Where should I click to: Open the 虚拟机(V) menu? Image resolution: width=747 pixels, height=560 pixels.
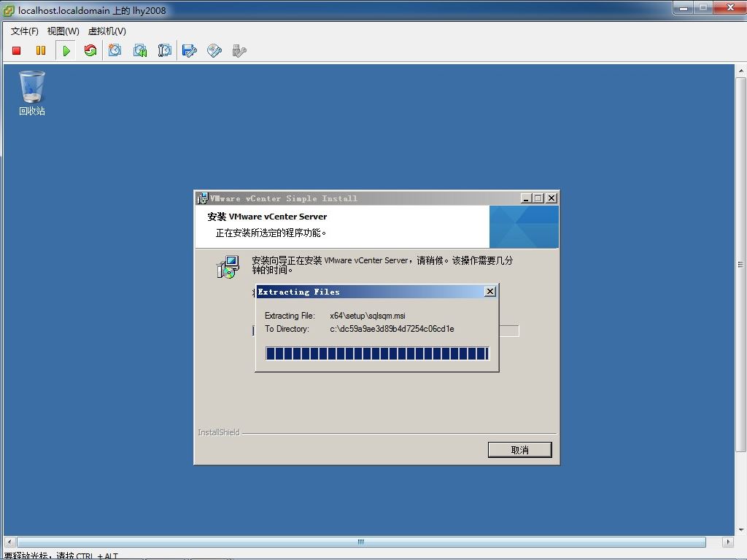(107, 31)
